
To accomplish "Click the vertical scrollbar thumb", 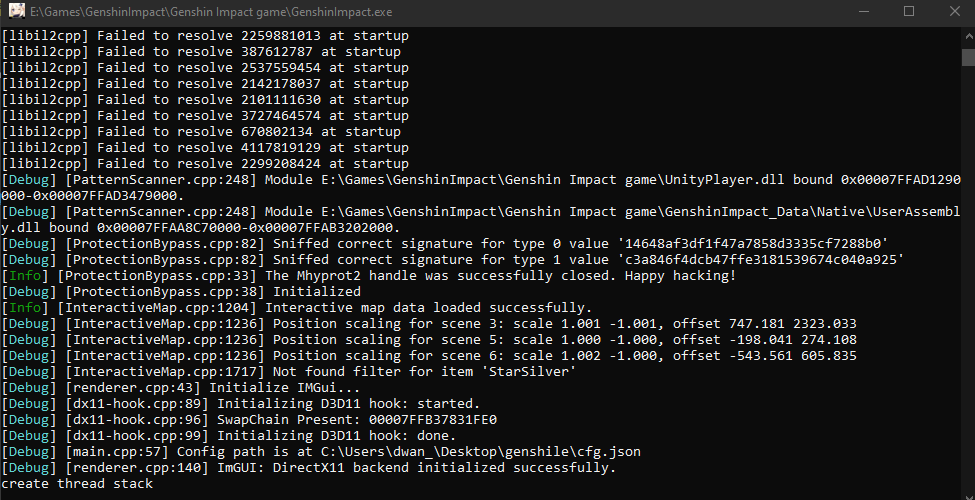I will pyautogui.click(x=968, y=57).
